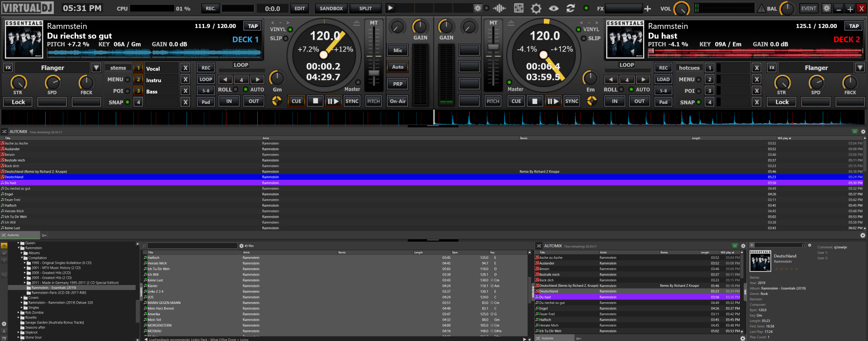868x341 pixels.
Task: Open the EVENT button in top bar
Action: point(809,8)
